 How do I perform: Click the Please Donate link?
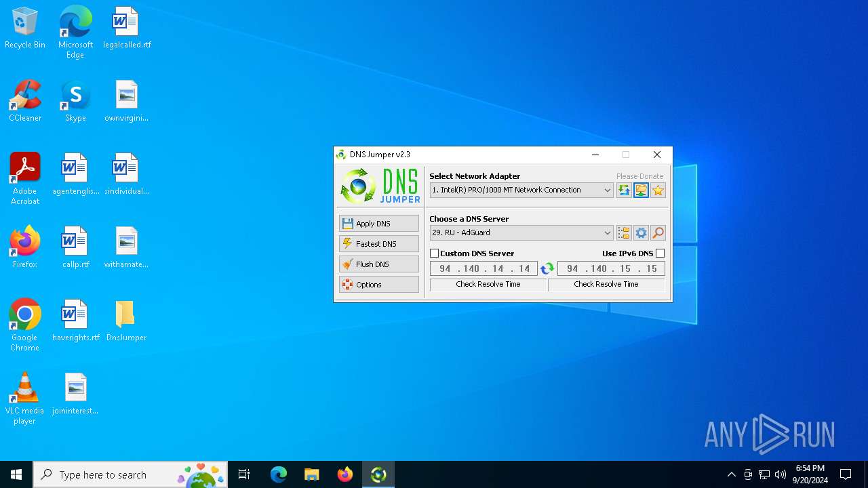639,176
